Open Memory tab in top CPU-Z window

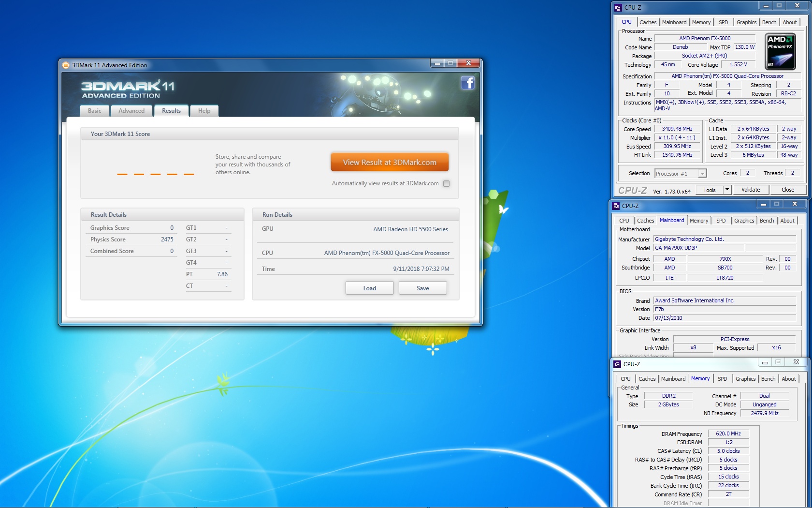[x=701, y=22]
